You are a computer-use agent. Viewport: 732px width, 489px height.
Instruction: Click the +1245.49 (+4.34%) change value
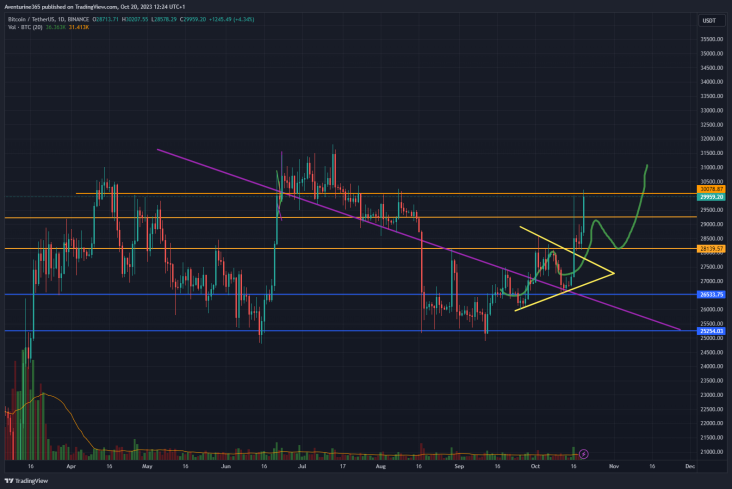(232, 20)
